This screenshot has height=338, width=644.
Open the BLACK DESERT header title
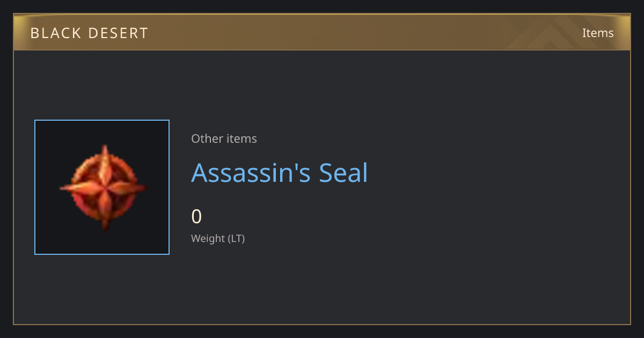pos(89,33)
